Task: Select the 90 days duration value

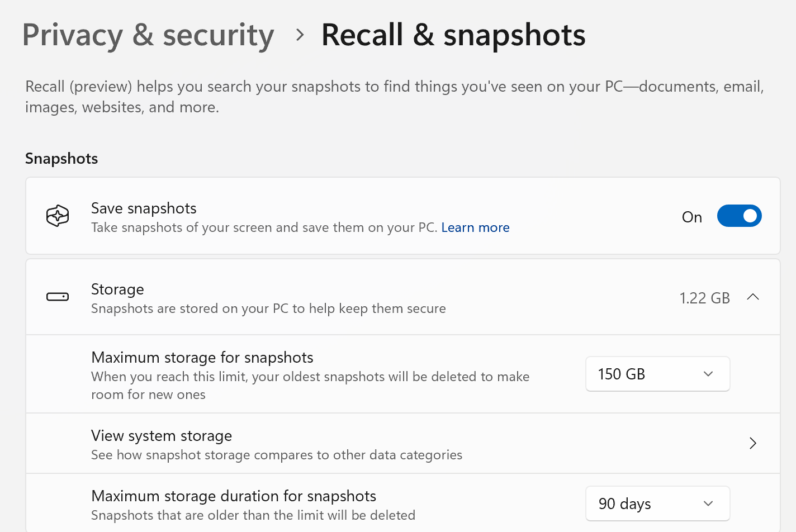Action: tap(623, 503)
